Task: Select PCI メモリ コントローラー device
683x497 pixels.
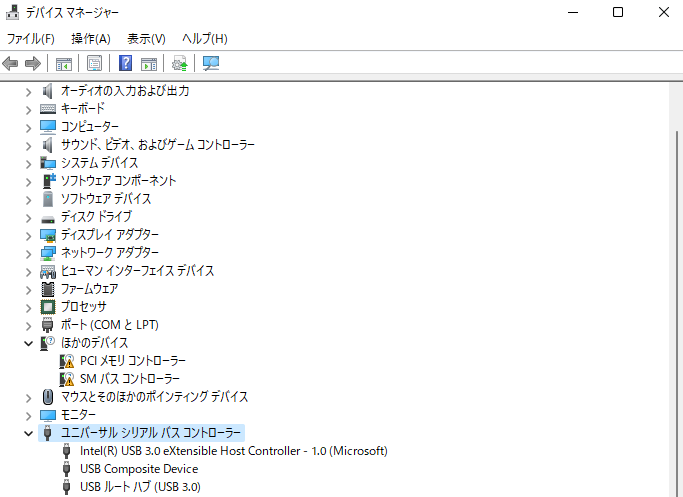Action: pos(133,361)
